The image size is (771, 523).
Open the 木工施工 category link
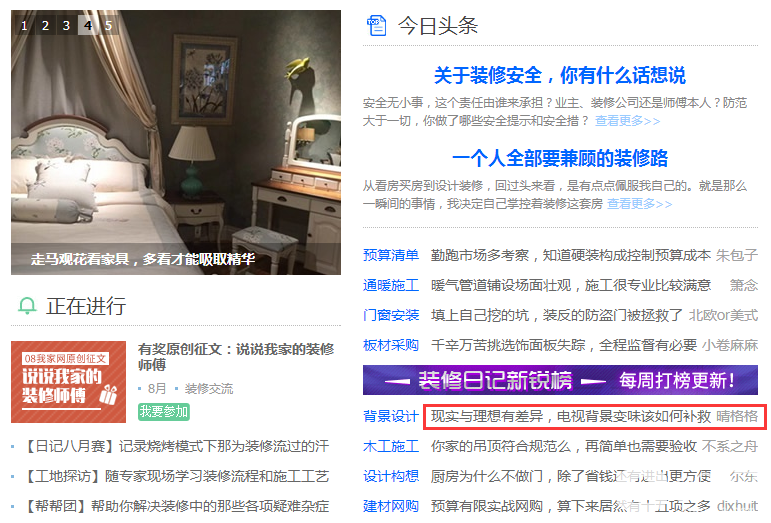pyautogui.click(x=391, y=446)
